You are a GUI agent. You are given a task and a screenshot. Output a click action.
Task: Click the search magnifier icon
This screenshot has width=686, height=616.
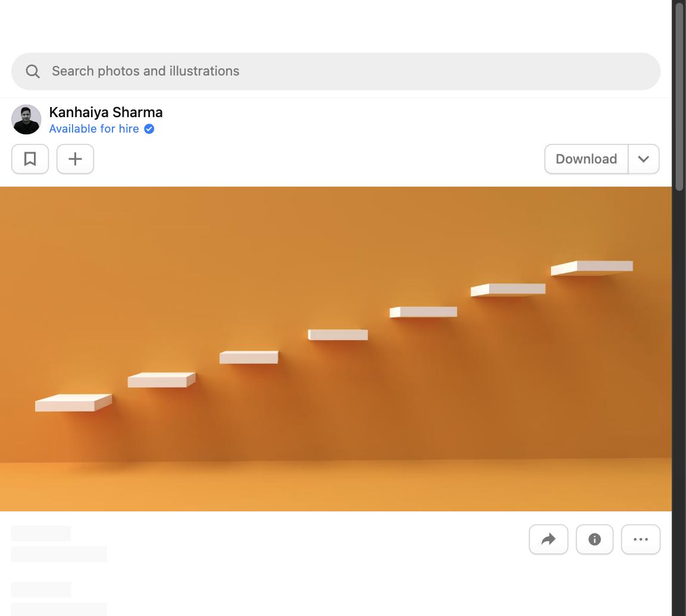pos(32,71)
